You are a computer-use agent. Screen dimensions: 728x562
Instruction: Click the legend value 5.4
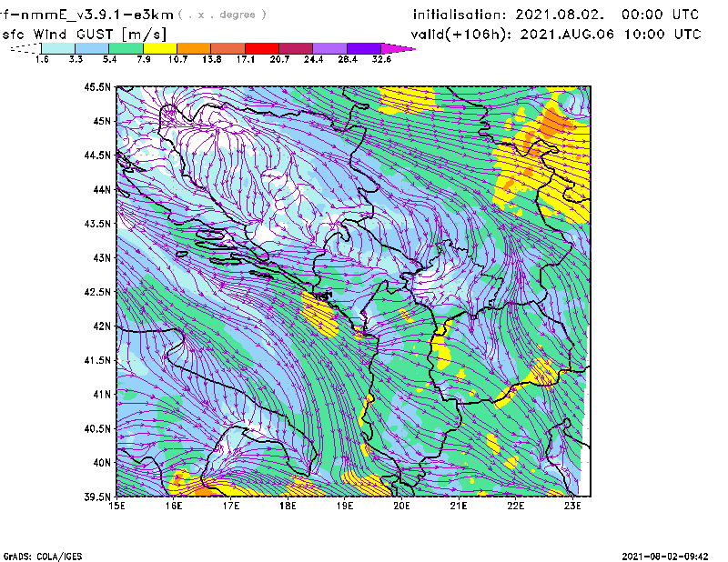109,59
